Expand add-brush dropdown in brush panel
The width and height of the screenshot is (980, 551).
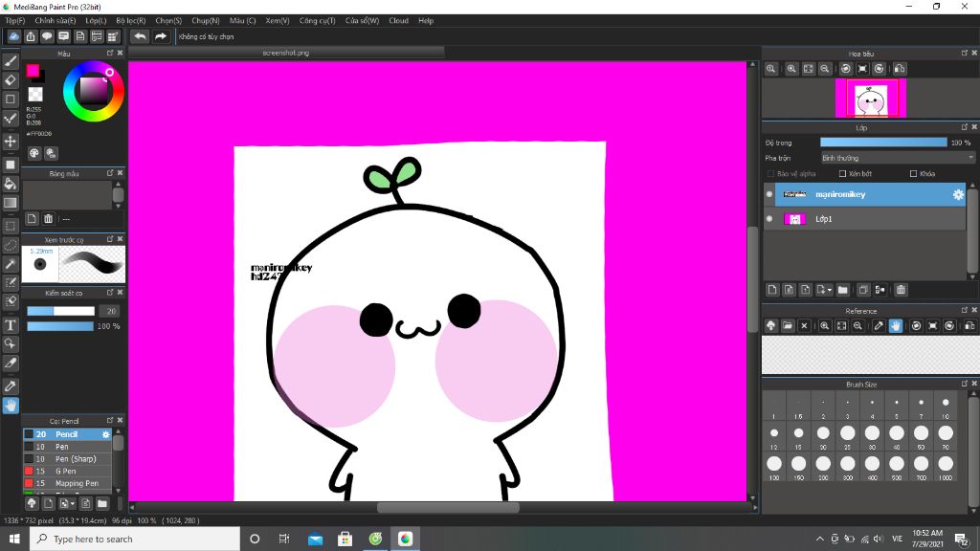click(x=73, y=503)
